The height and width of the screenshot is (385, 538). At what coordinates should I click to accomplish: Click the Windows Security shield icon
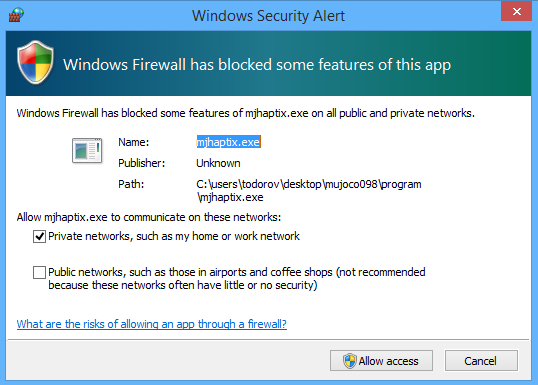[x=35, y=62]
